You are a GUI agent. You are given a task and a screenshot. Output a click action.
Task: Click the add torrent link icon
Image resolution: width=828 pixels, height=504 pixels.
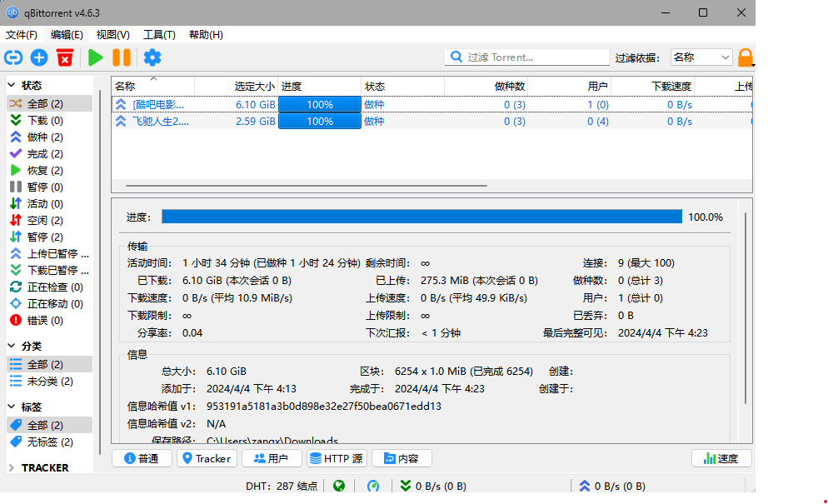13,57
